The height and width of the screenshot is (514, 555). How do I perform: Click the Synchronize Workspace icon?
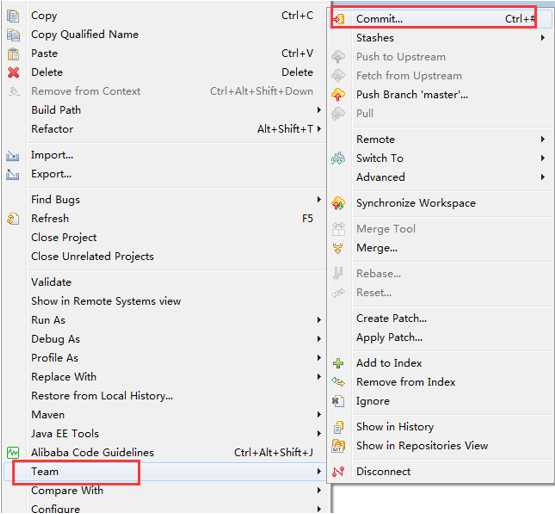click(x=338, y=203)
